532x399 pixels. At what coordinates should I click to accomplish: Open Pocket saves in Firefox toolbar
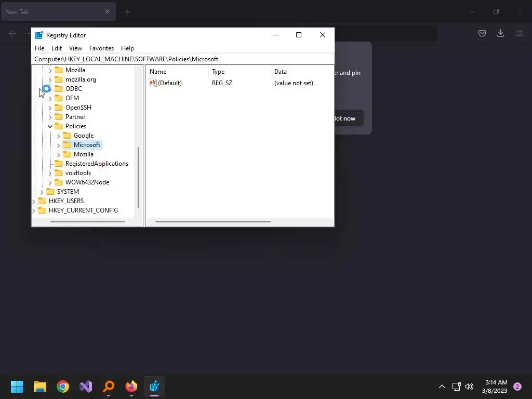point(482,33)
